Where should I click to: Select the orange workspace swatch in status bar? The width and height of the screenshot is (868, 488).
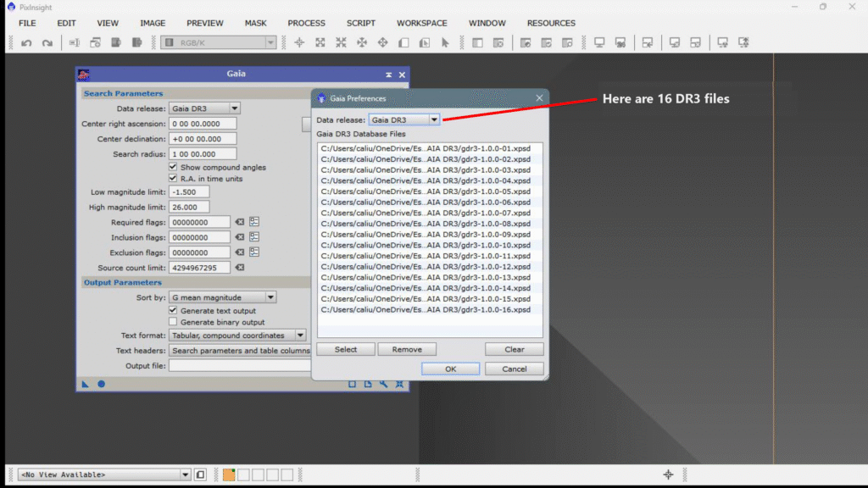coord(229,474)
